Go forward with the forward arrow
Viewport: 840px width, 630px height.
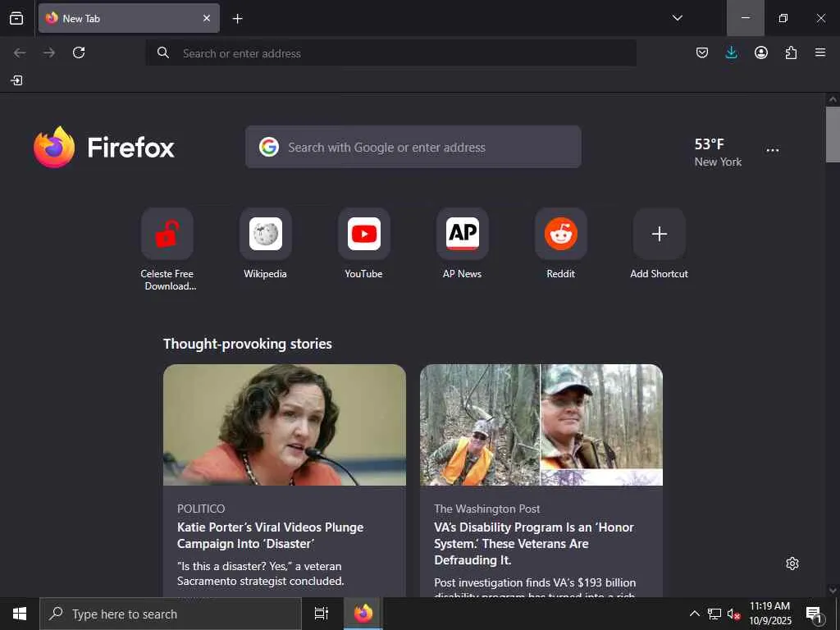coord(49,52)
